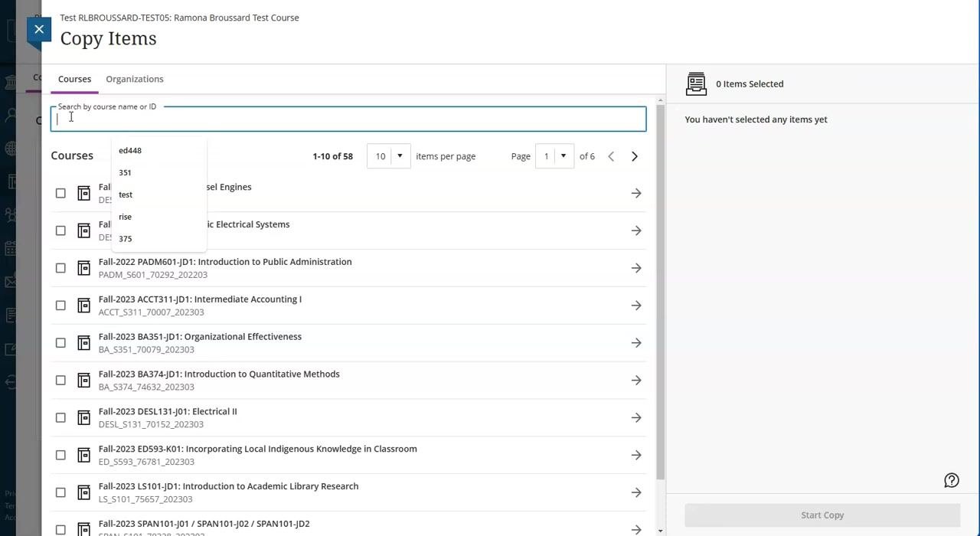The width and height of the screenshot is (980, 536).
Task: Expand the Diesel Engines course with its arrow
Action: [x=636, y=193]
